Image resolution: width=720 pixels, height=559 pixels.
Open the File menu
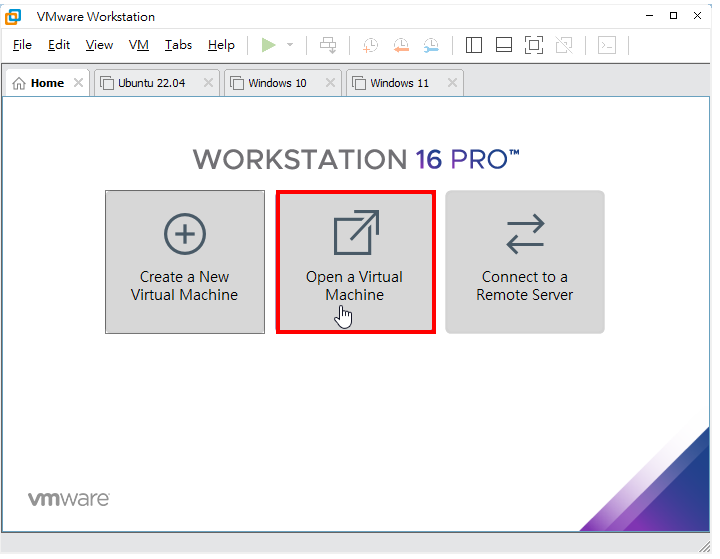pyautogui.click(x=22, y=45)
